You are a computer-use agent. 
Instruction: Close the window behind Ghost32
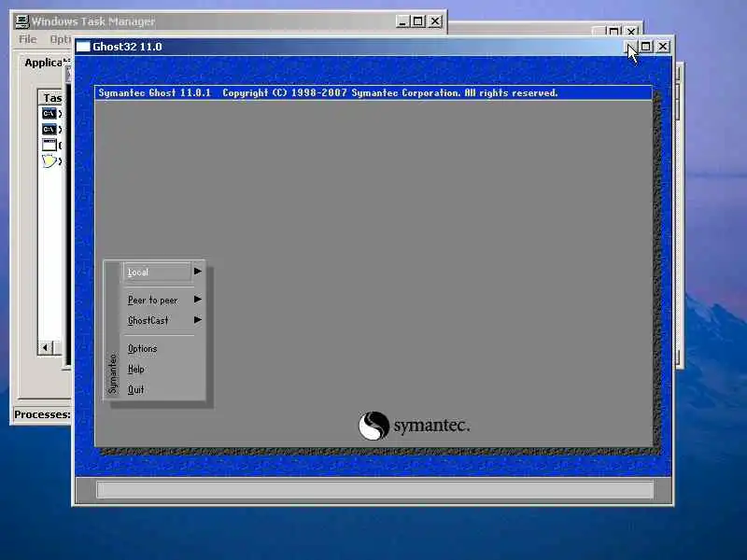pyautogui.click(x=631, y=32)
